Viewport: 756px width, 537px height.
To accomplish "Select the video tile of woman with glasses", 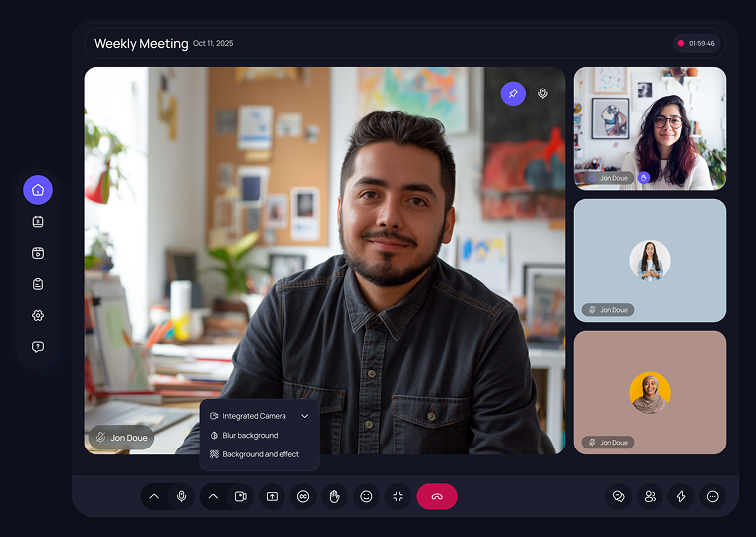I will click(x=650, y=128).
